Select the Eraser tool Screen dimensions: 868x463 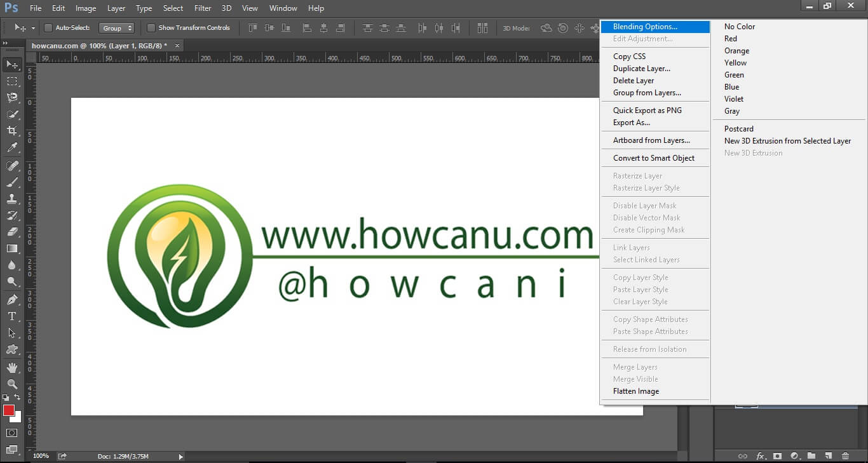pyautogui.click(x=12, y=232)
